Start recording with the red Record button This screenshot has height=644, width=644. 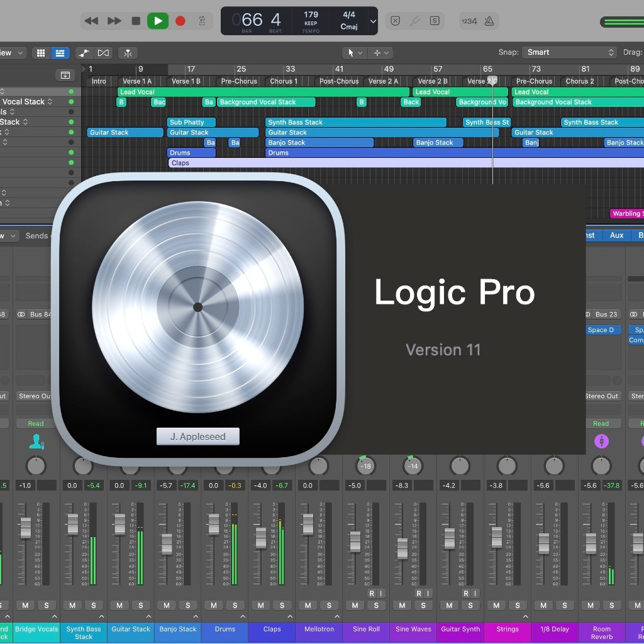pyautogui.click(x=180, y=21)
